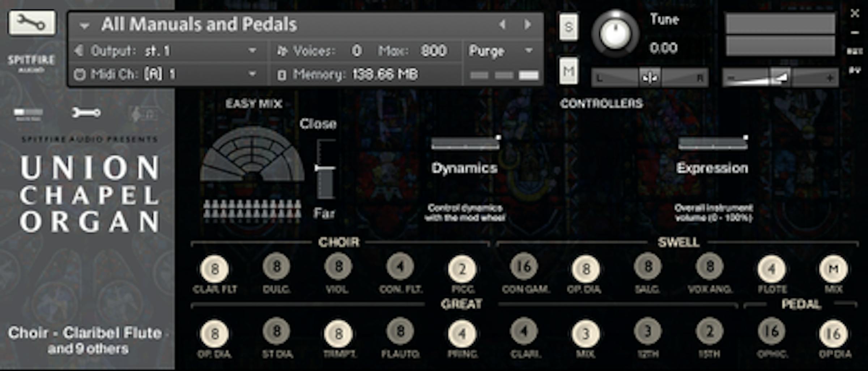
Task: Click the Choir - Claribel Flute articulation label
Action: point(88,341)
